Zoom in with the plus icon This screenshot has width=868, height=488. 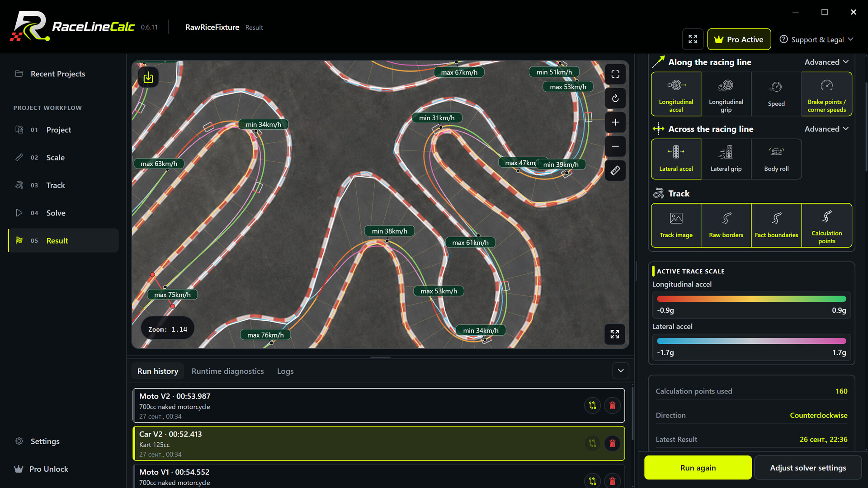pos(615,122)
